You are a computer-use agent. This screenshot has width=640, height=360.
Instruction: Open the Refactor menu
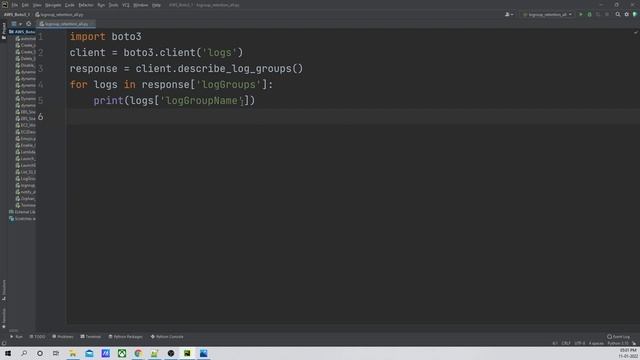[x=86, y=5]
